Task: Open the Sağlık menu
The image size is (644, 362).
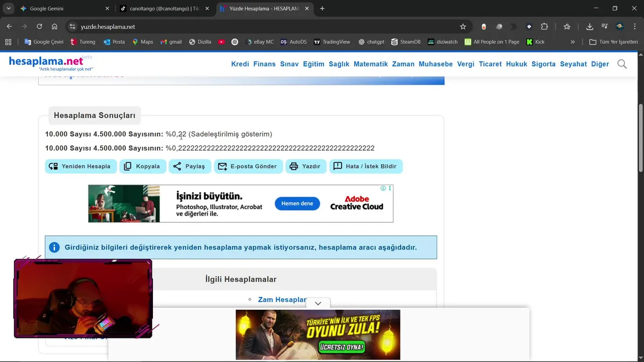Action: pyautogui.click(x=339, y=64)
